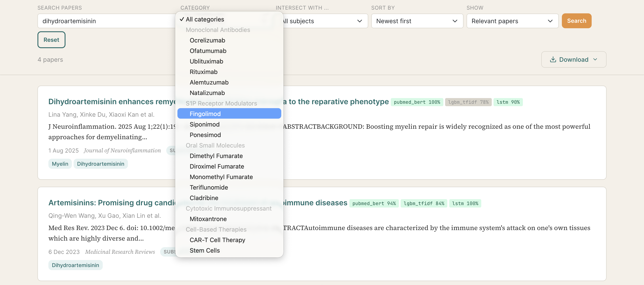Click lgbm_tfidf 84% score badge

point(424,203)
